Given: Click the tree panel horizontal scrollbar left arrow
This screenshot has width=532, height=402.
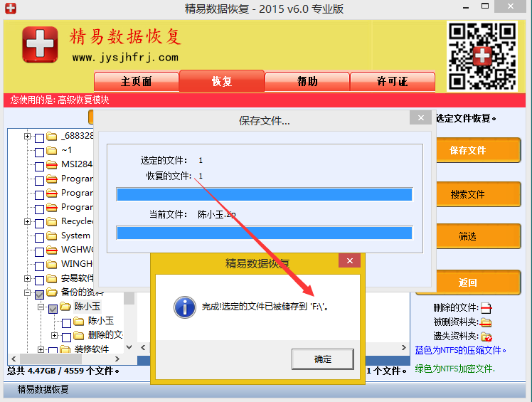Looking at the screenshot, I should (x=14, y=359).
